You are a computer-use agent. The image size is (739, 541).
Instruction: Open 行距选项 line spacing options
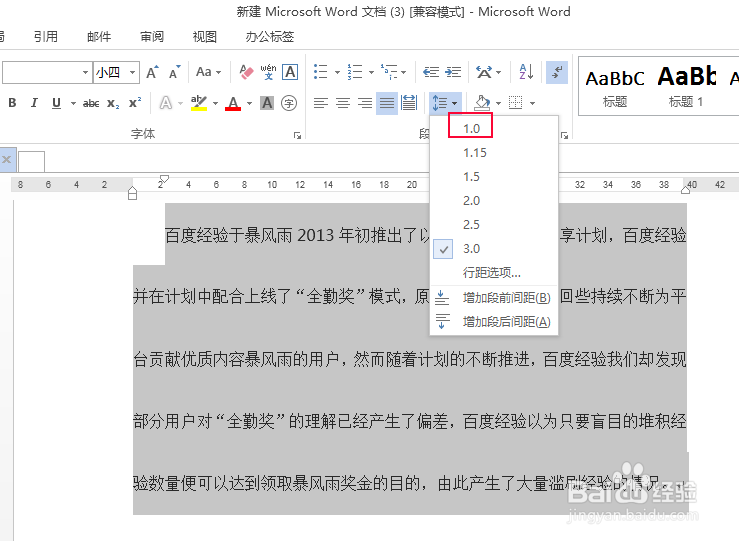494,272
